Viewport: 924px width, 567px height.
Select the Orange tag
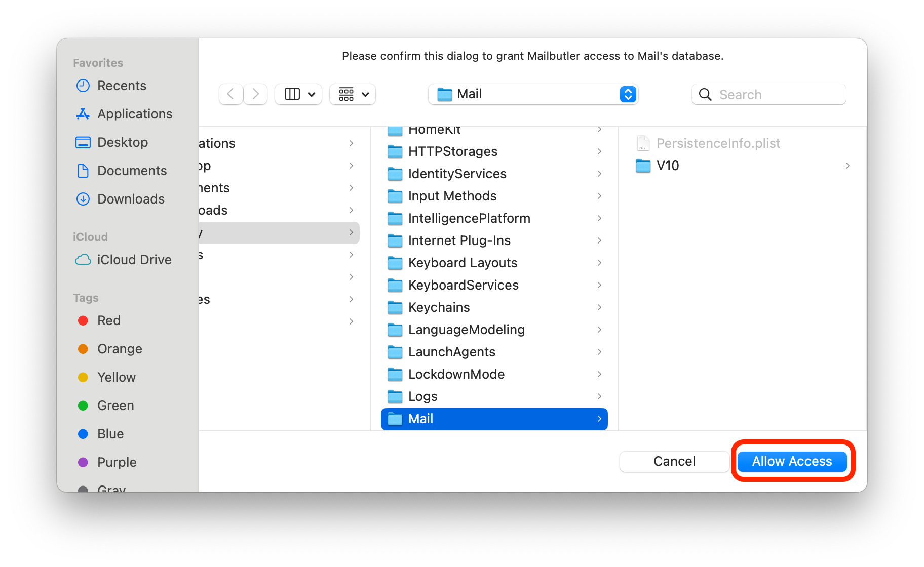(x=110, y=349)
